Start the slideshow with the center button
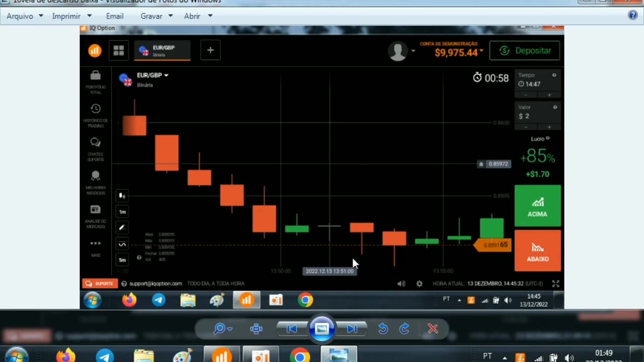Screen dimensions: 644x362 tap(322, 329)
